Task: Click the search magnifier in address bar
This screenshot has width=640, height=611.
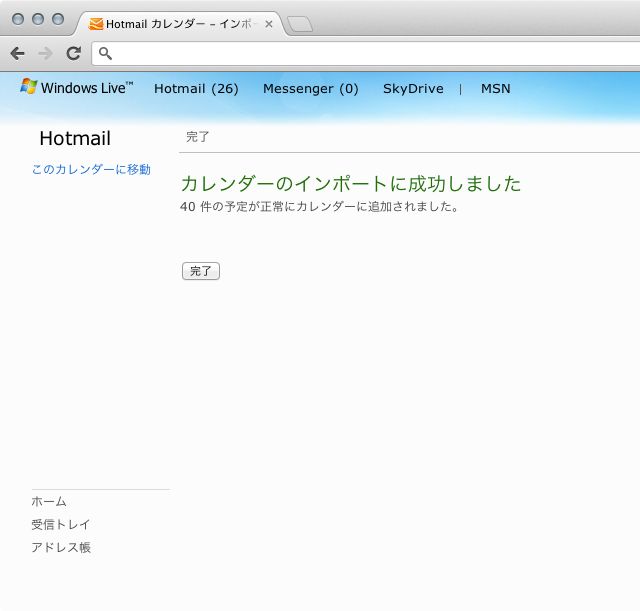Action: [105, 53]
